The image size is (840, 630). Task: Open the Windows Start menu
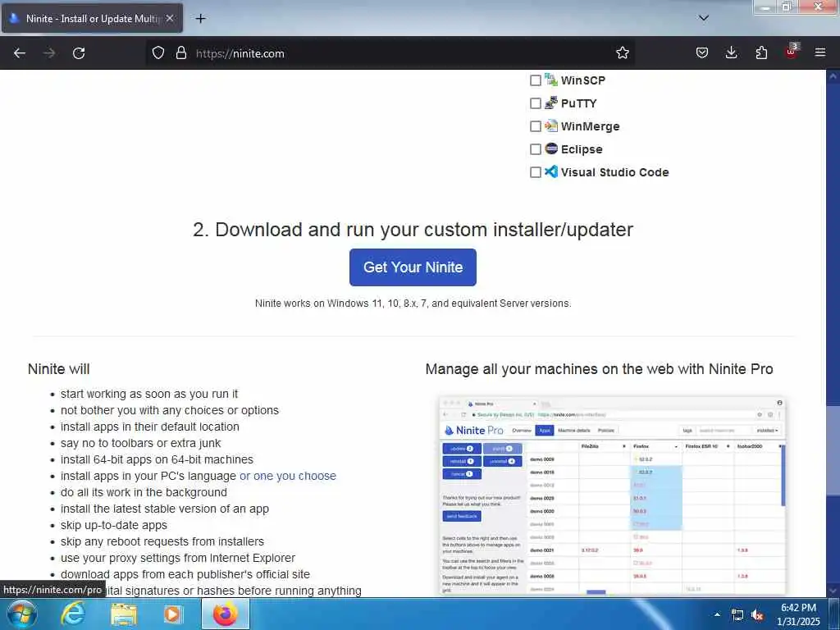[21, 614]
